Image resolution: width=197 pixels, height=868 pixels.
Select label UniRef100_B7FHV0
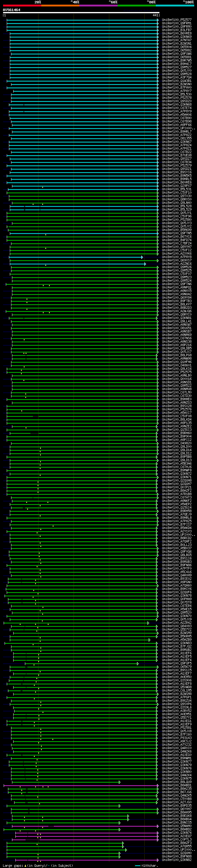(x=177, y=88)
